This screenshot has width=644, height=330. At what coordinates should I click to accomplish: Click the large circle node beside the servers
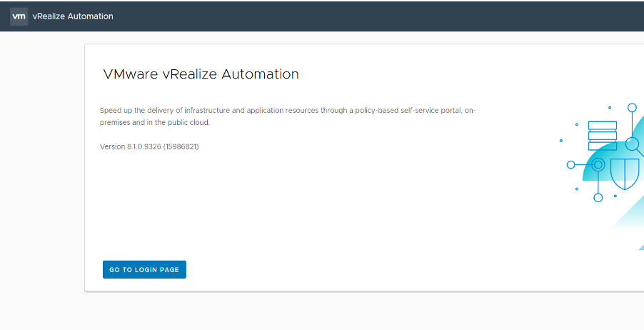(632, 144)
